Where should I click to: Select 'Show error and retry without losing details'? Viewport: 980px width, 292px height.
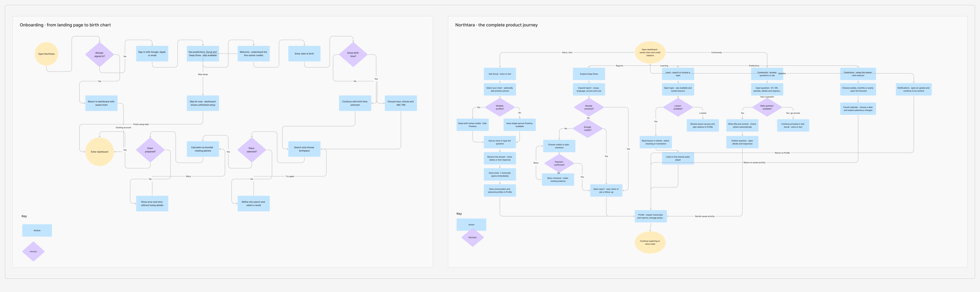tap(152, 204)
